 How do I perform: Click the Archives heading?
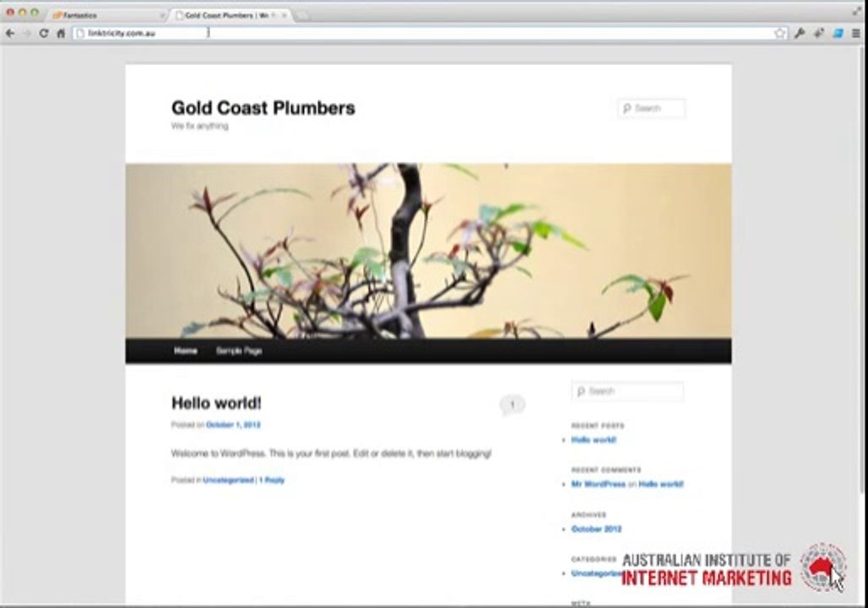tap(589, 514)
